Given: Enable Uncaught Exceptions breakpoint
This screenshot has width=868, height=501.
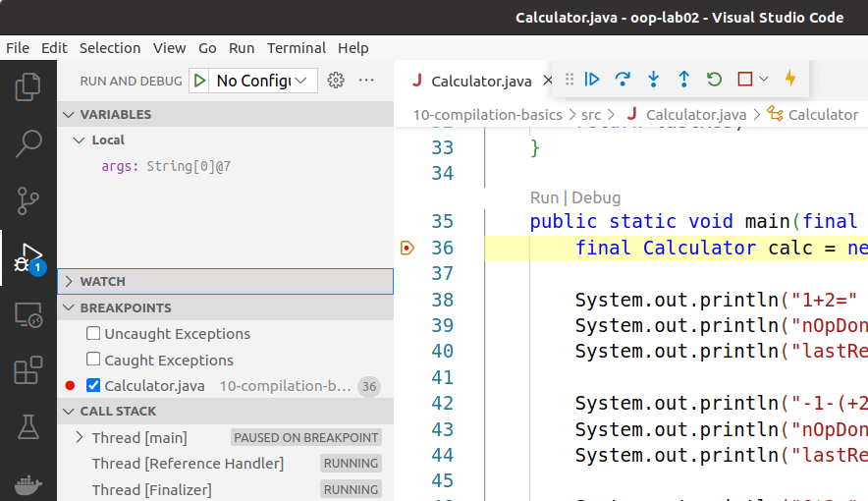Looking at the screenshot, I should click(93, 334).
